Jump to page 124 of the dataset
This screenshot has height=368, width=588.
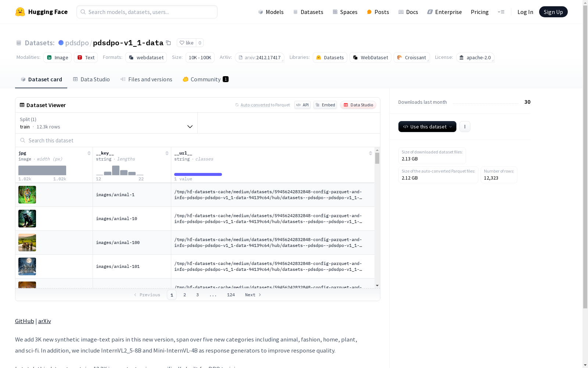pyautogui.click(x=231, y=295)
